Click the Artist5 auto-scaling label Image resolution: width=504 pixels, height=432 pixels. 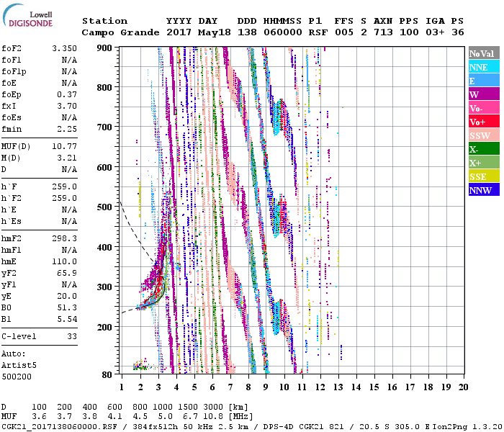click(x=19, y=366)
